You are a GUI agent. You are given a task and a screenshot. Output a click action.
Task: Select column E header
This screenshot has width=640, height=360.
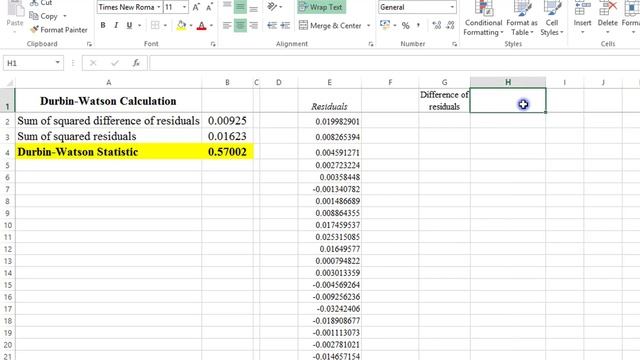pos(329,82)
